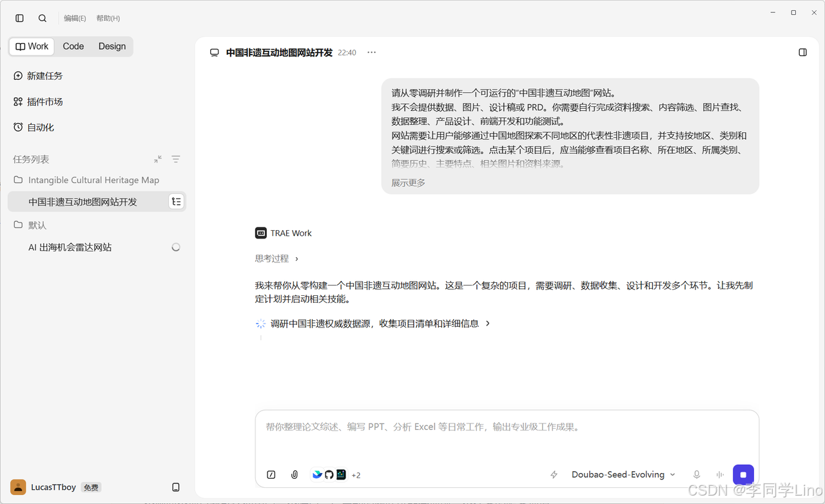
Task: Click the 22:40 timestamp in the header
Action: coord(347,53)
